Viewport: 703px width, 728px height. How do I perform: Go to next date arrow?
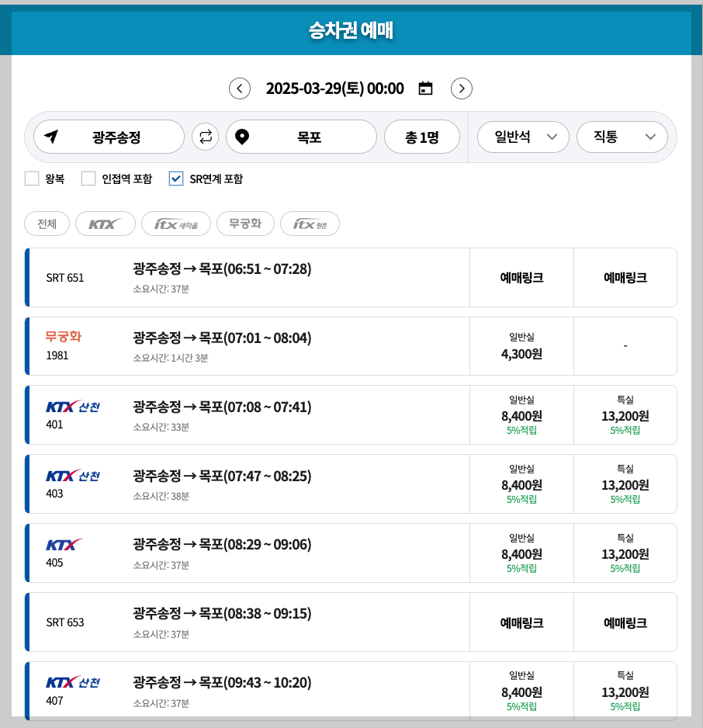click(461, 88)
